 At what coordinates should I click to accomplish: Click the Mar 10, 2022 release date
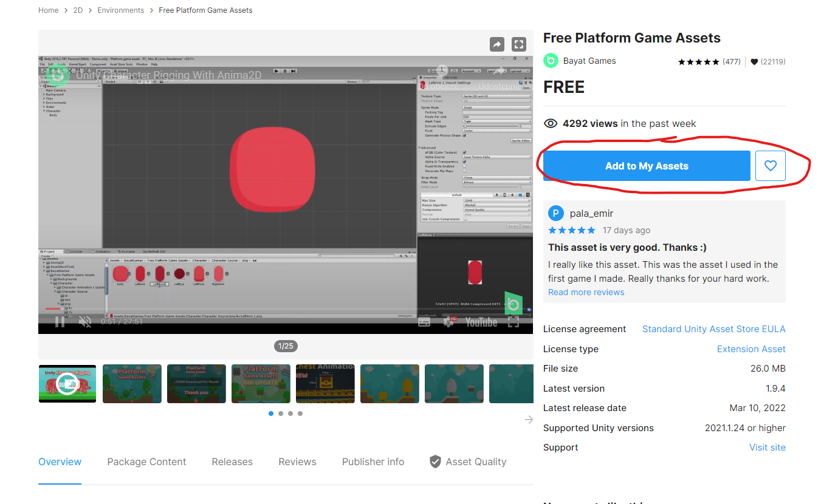pos(758,408)
